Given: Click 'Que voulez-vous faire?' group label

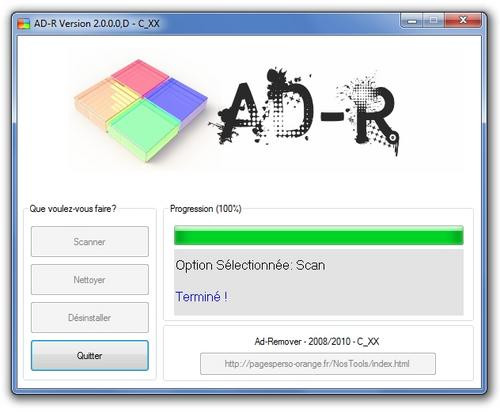Looking at the screenshot, I should 73,209.
